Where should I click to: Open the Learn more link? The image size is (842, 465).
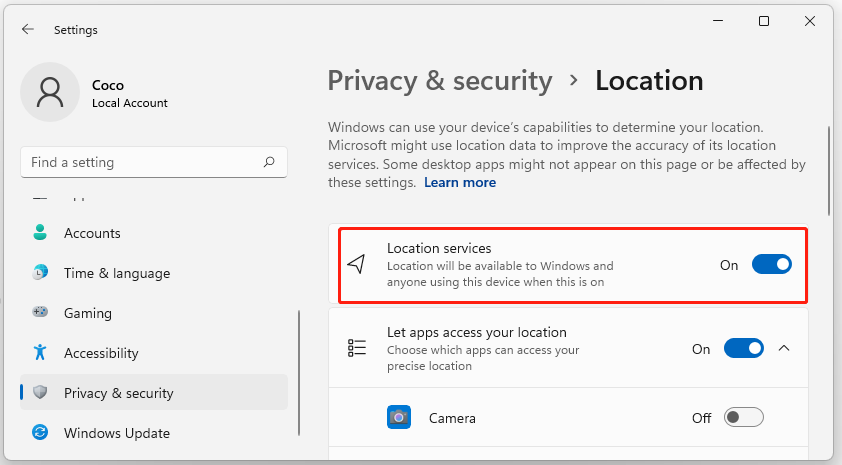(460, 183)
